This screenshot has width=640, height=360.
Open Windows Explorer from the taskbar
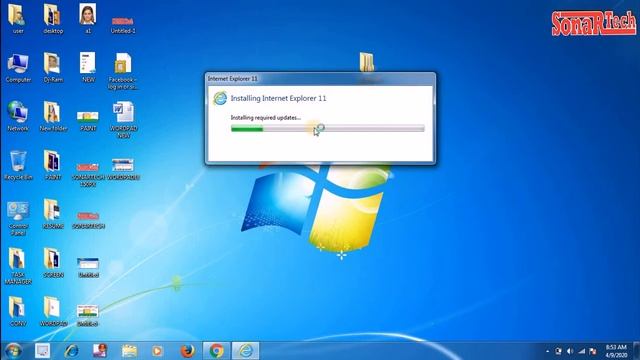(129, 351)
